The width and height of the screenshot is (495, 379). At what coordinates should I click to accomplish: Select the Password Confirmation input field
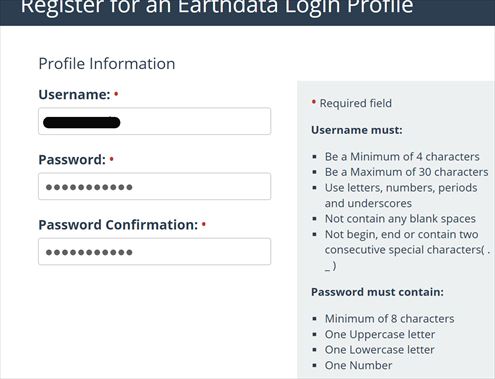(x=155, y=252)
